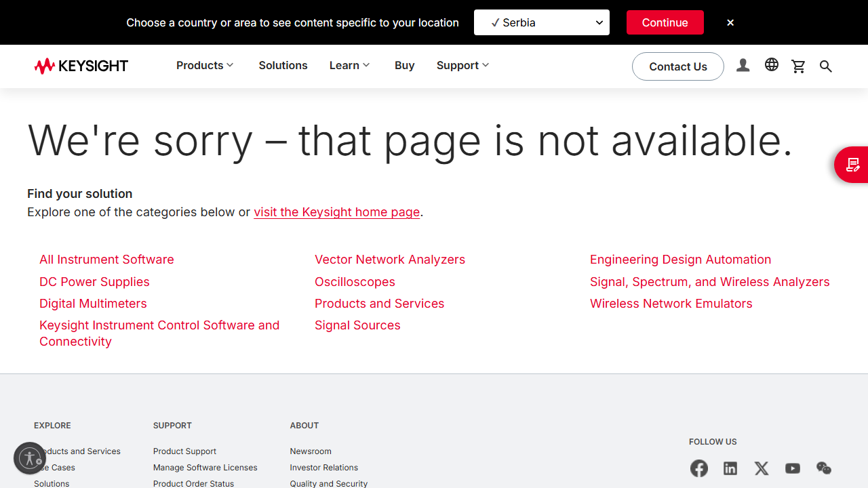The image size is (868, 488).
Task: Open Keysight's LinkedIn profile
Action: click(x=730, y=468)
